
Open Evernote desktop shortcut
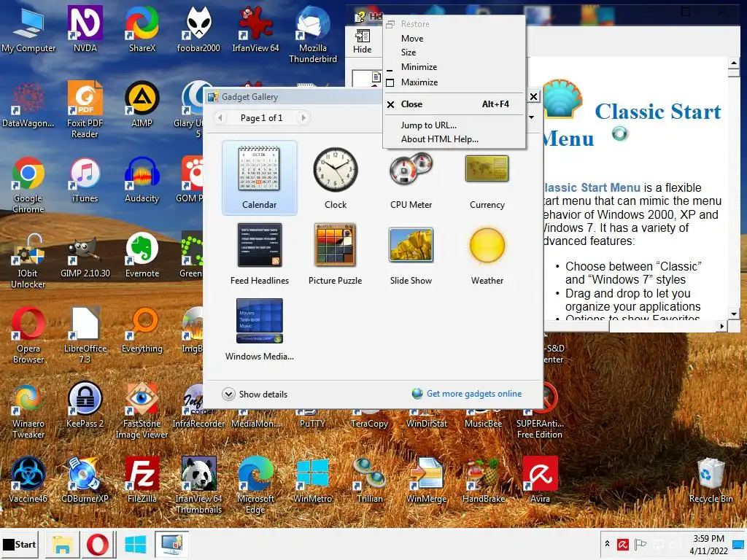[x=142, y=255]
